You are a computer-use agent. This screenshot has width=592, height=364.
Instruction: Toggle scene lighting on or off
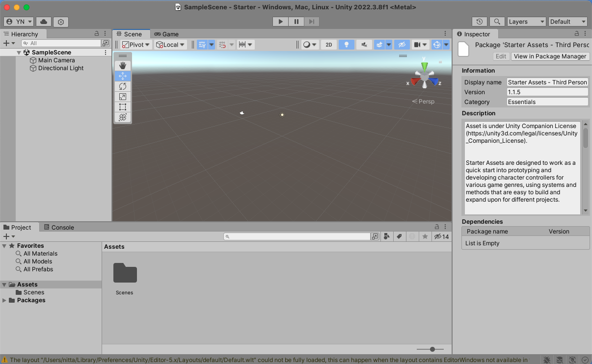[347, 45]
